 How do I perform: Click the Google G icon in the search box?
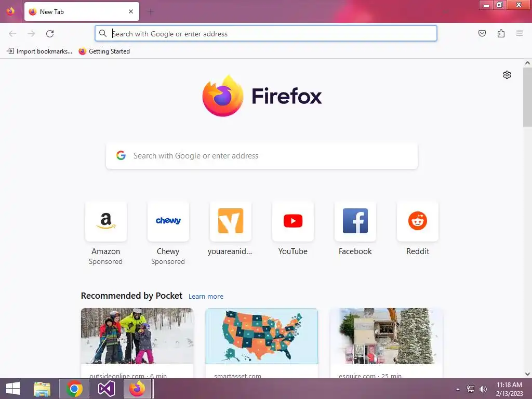[121, 156]
